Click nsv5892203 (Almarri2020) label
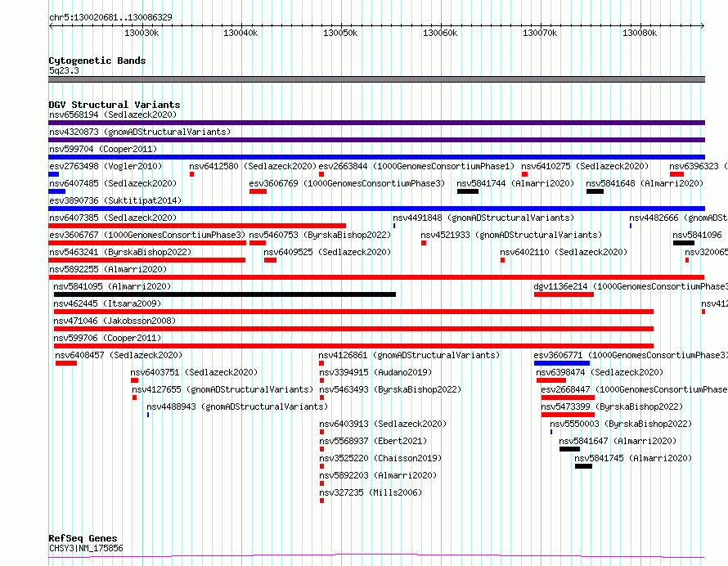This screenshot has height=566, width=728. tap(378, 475)
